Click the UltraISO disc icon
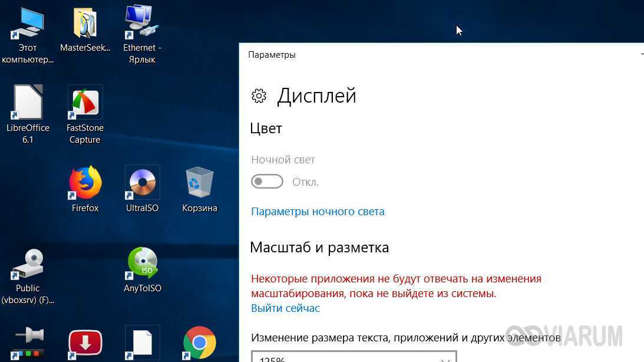 142,183
